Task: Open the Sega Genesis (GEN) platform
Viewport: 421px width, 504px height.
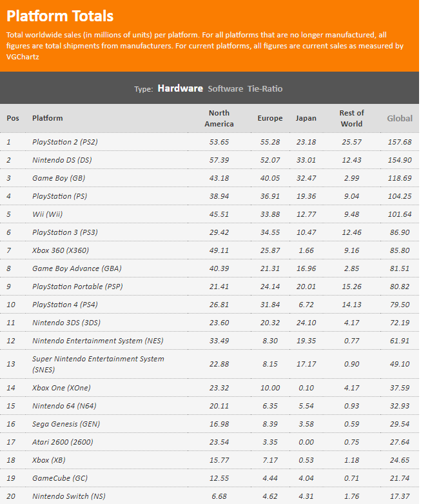Action: tap(66, 424)
